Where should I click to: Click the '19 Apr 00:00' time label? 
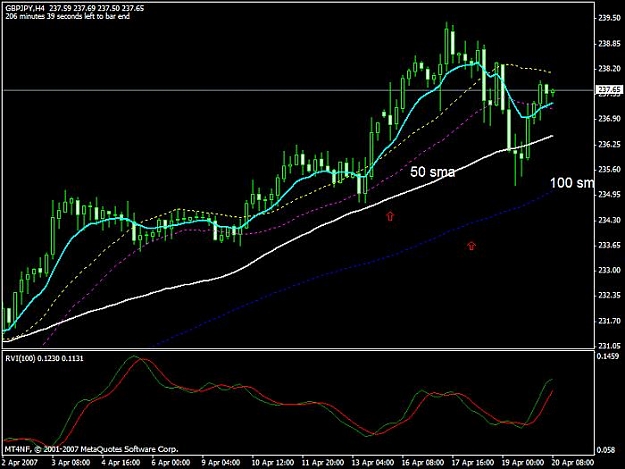(524, 463)
